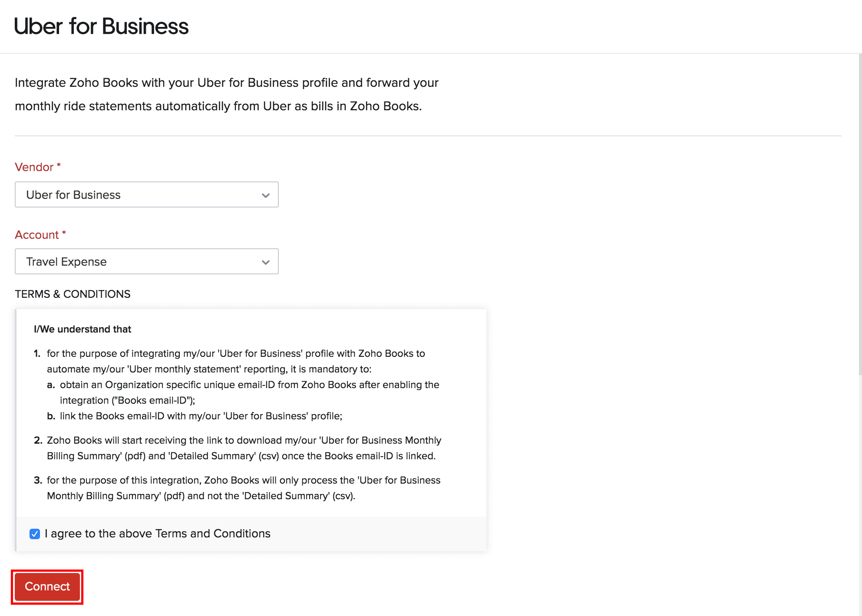Click the Uber for Business page heading
Image resolution: width=862 pixels, height=616 pixels.
point(101,26)
